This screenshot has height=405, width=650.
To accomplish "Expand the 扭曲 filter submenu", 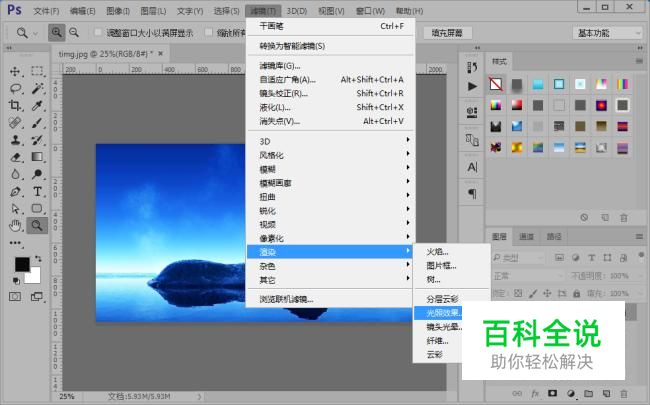I will 330,197.
